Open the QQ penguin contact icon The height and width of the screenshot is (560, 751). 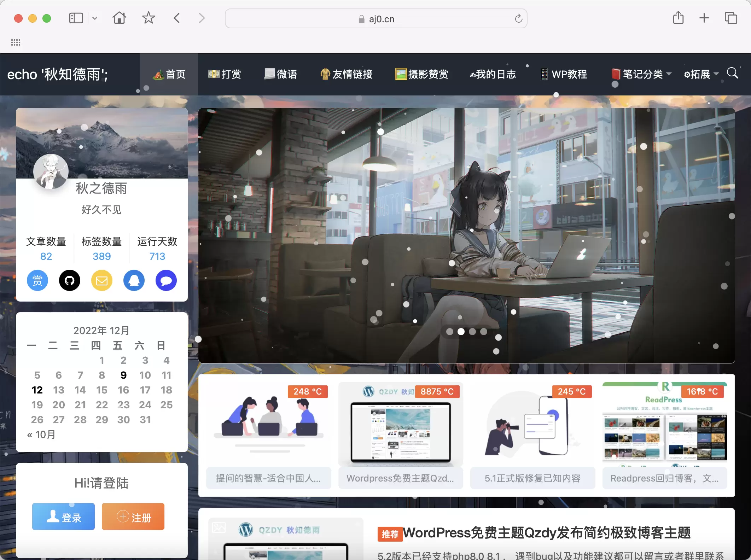click(134, 280)
